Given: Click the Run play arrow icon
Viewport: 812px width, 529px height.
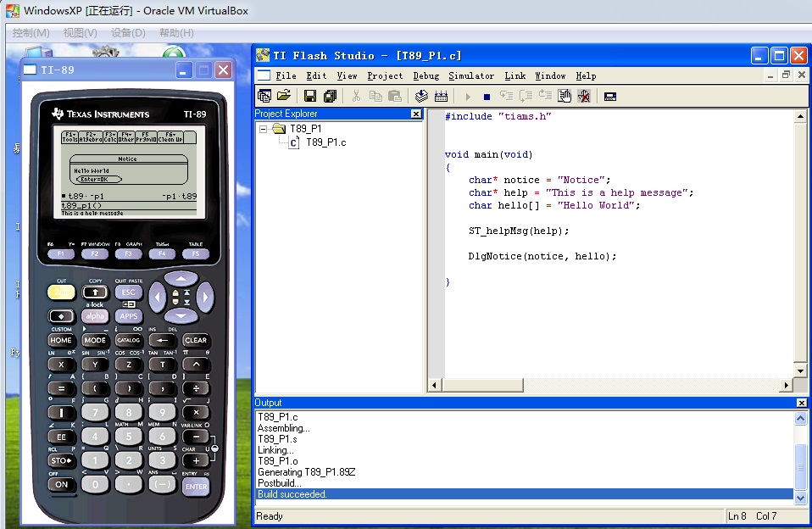Looking at the screenshot, I should [x=468, y=97].
